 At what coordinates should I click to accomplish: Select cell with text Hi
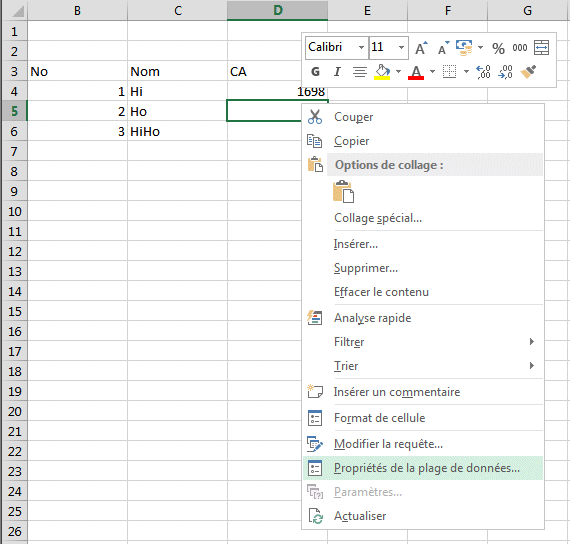click(177, 91)
